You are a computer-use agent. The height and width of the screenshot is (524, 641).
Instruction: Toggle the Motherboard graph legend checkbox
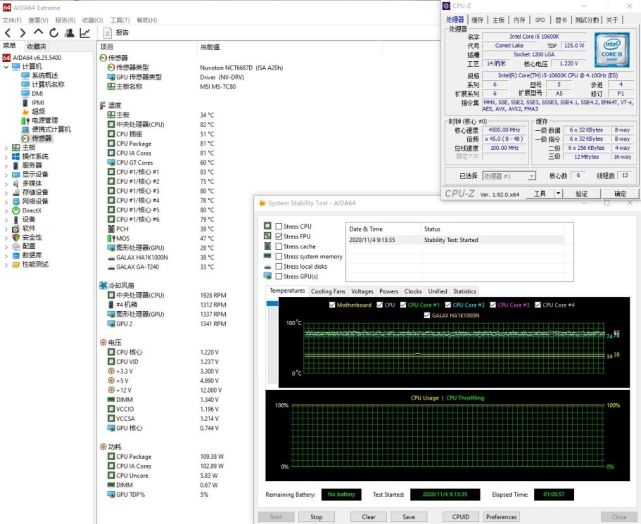click(x=333, y=304)
